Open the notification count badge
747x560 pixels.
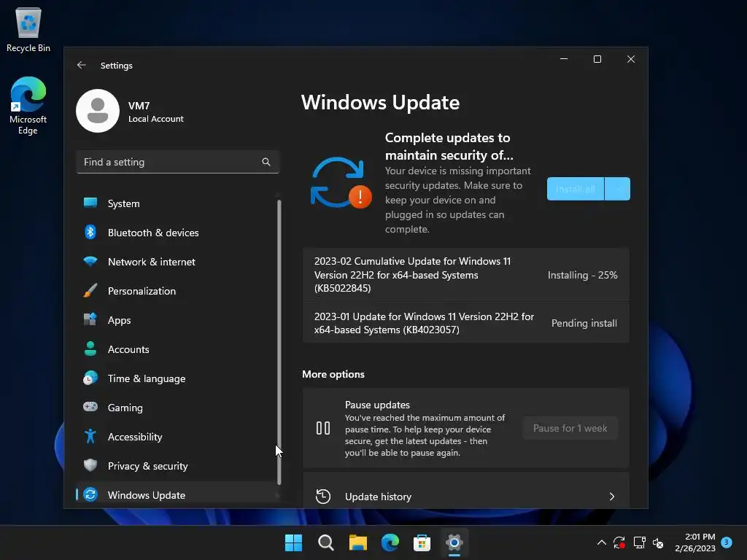pyautogui.click(x=727, y=542)
